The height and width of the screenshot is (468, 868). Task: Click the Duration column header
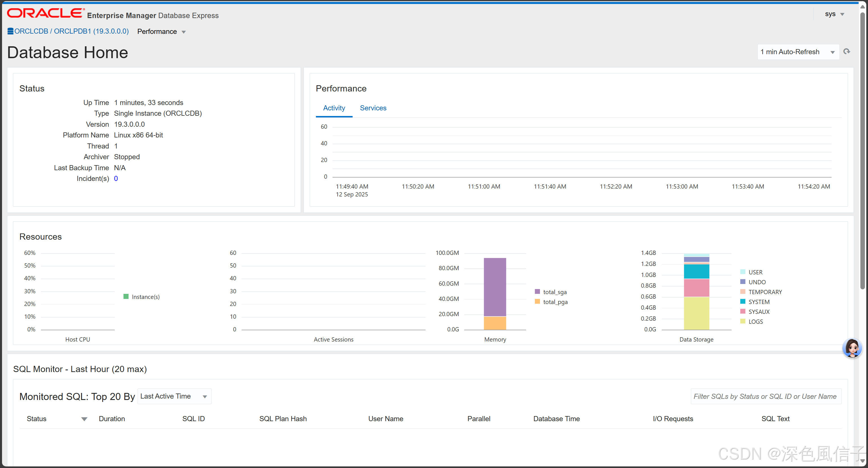click(112, 419)
